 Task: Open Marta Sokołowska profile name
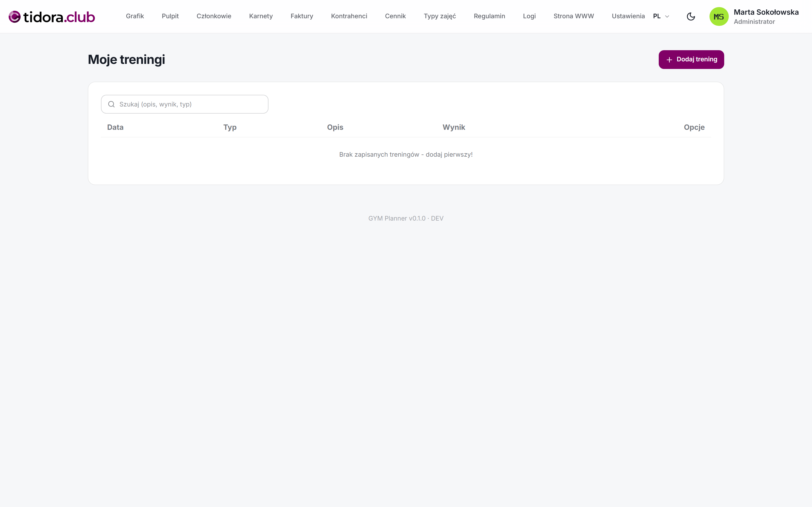pyautogui.click(x=766, y=12)
